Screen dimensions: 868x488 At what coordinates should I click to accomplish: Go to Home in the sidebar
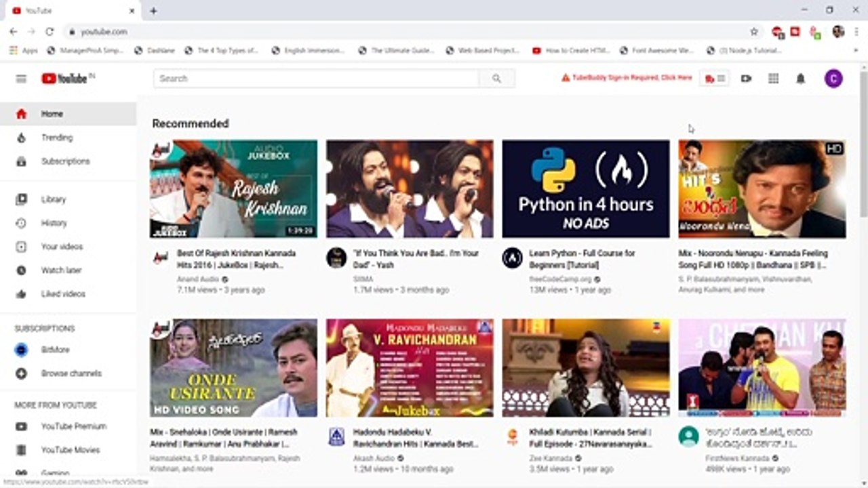(x=68, y=114)
